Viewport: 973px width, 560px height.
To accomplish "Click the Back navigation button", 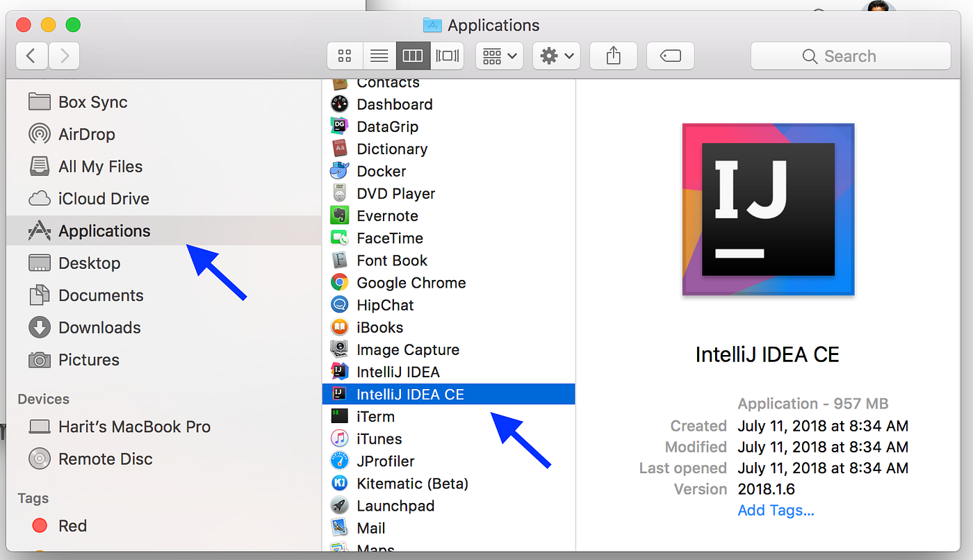I will coord(31,56).
